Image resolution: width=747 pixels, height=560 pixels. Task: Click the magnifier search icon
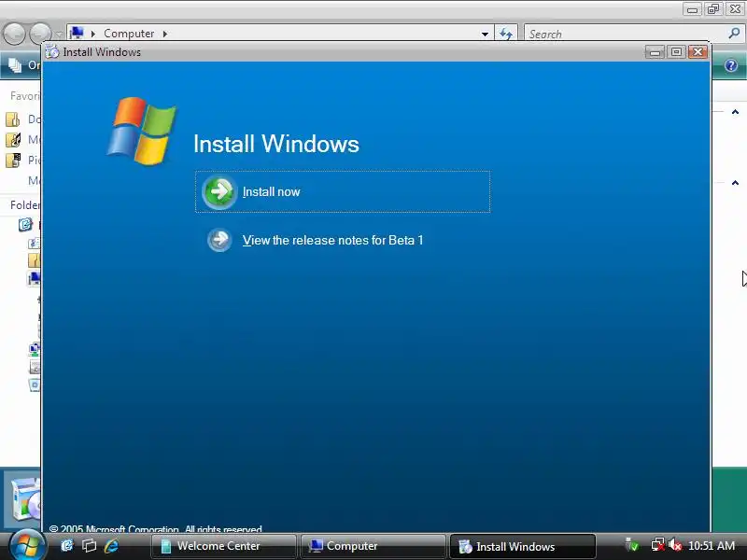(x=734, y=34)
